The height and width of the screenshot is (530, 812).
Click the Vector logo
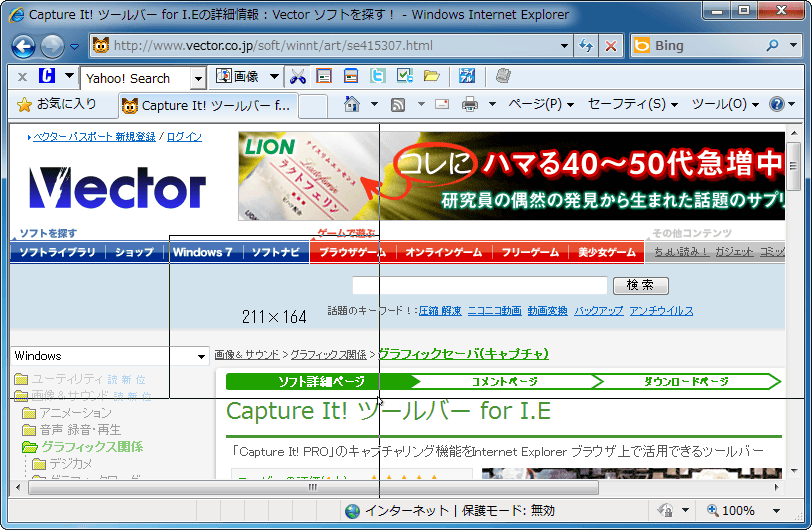tap(118, 188)
